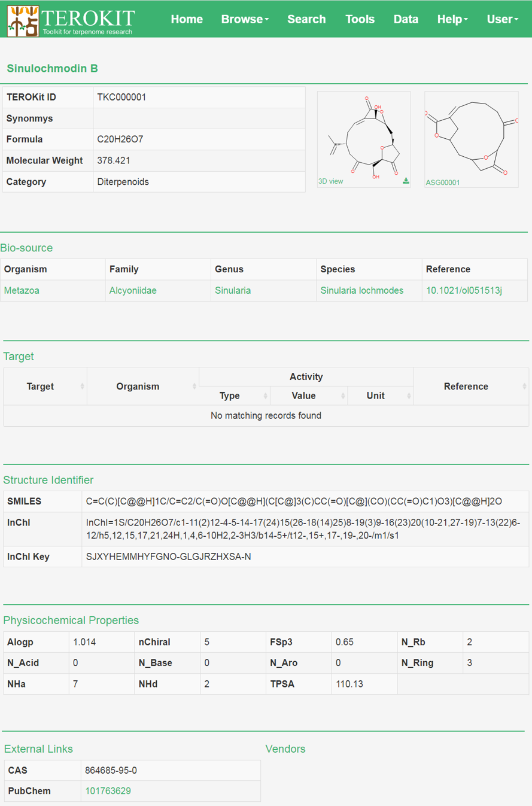This screenshot has width=532, height=806.
Task: Download the 3D structure file
Action: (x=406, y=181)
